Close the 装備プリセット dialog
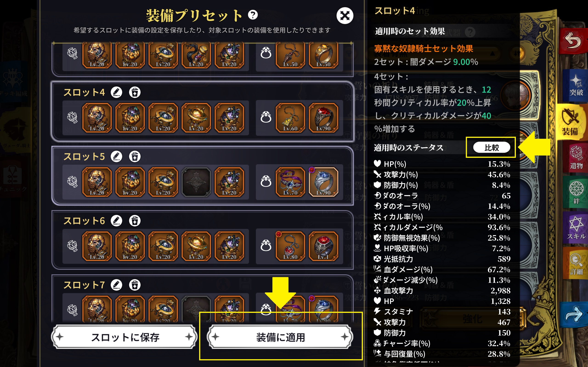588x367 pixels. click(x=345, y=16)
